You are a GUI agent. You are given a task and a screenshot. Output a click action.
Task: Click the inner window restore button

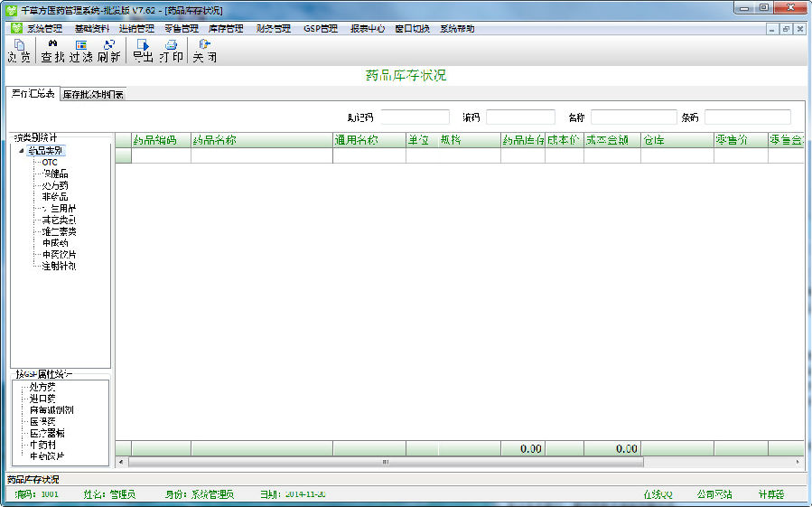point(786,29)
